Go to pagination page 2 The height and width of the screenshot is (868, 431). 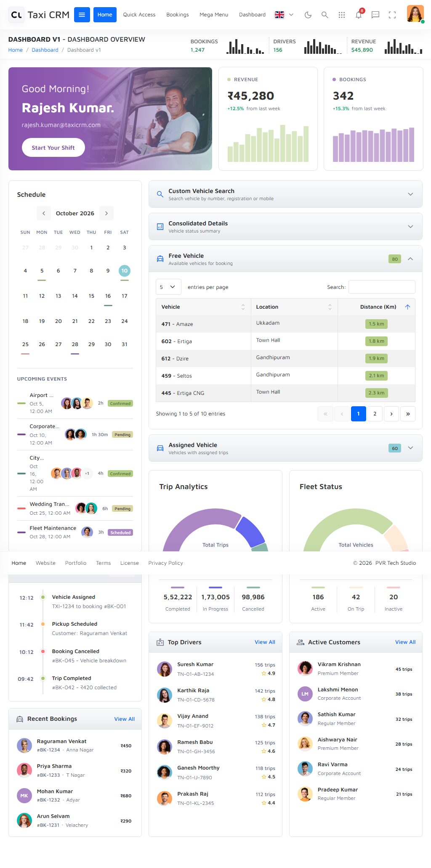[375, 414]
